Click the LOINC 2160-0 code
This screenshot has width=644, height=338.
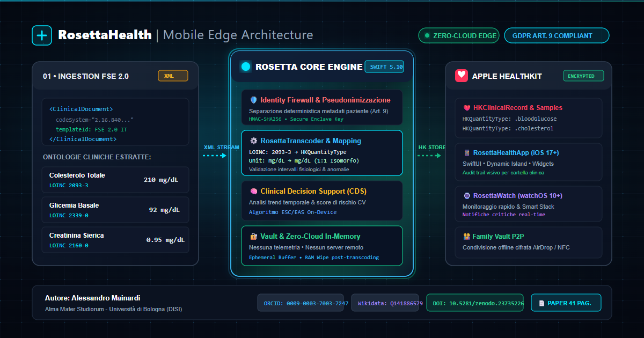point(69,246)
